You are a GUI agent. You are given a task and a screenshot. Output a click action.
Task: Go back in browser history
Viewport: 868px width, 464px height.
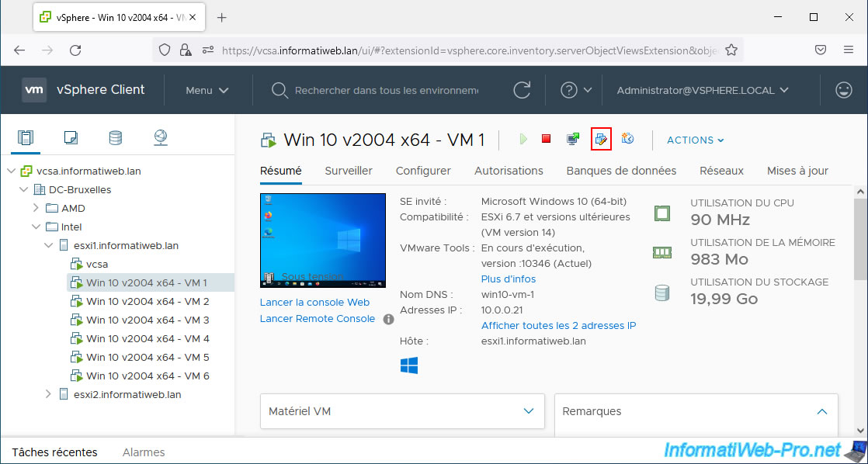[x=19, y=50]
